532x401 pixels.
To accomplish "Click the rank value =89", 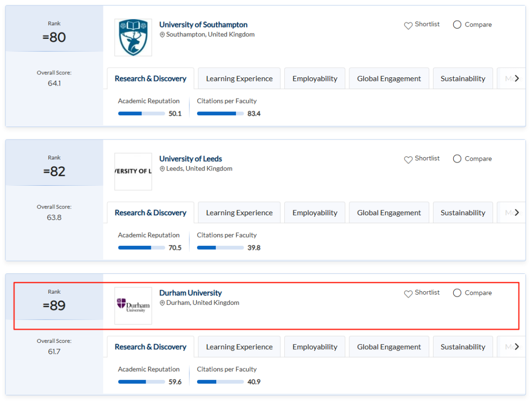I will (x=54, y=305).
